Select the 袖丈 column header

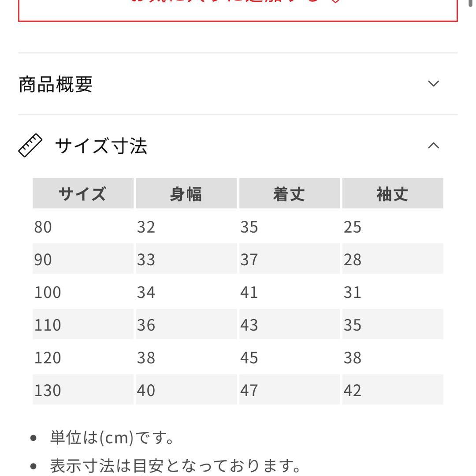pos(391,193)
